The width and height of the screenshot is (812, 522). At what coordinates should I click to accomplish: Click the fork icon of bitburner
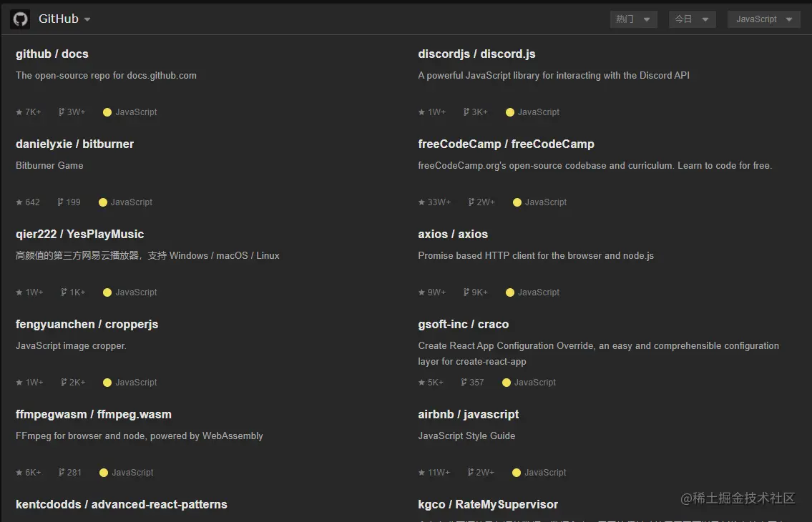tap(60, 202)
